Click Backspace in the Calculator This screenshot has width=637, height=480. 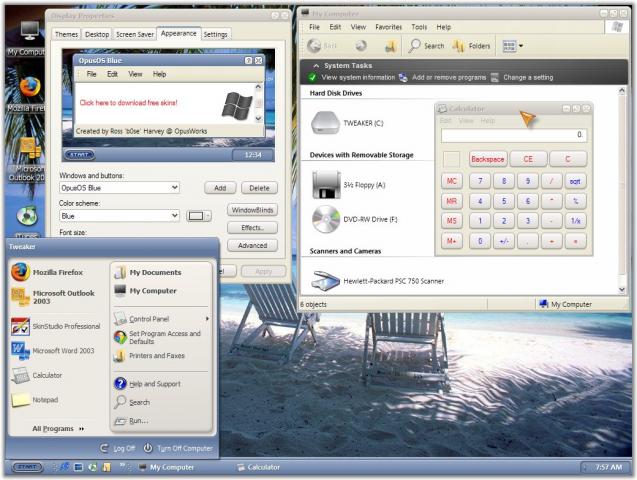click(488, 159)
